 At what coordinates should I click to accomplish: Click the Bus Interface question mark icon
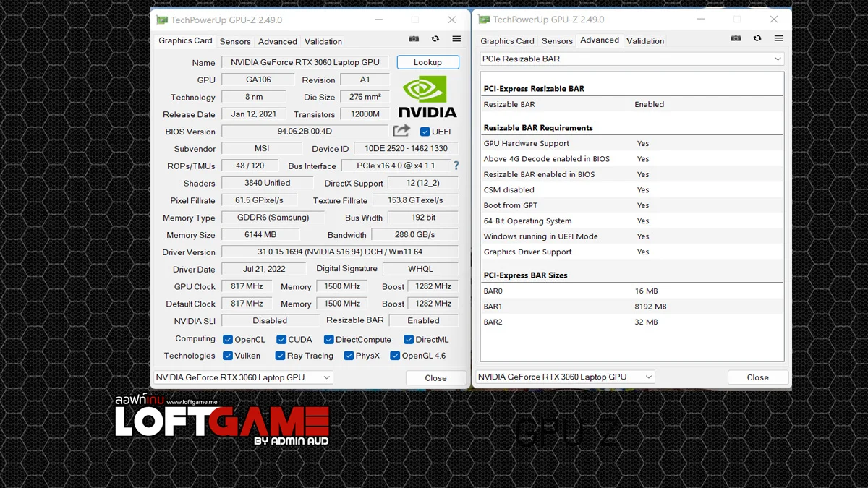(x=456, y=166)
